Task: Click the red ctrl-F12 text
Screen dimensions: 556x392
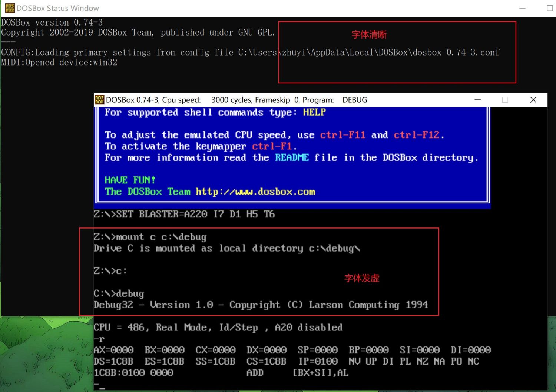Action: point(416,135)
